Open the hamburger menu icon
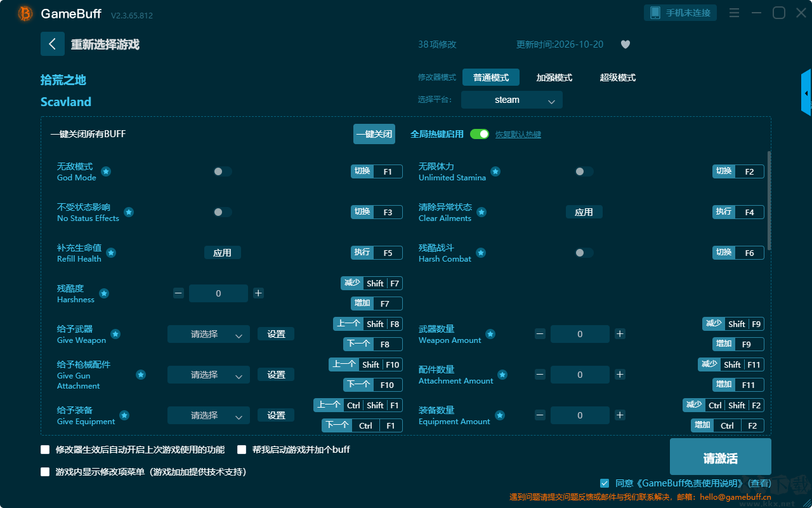 click(x=734, y=13)
